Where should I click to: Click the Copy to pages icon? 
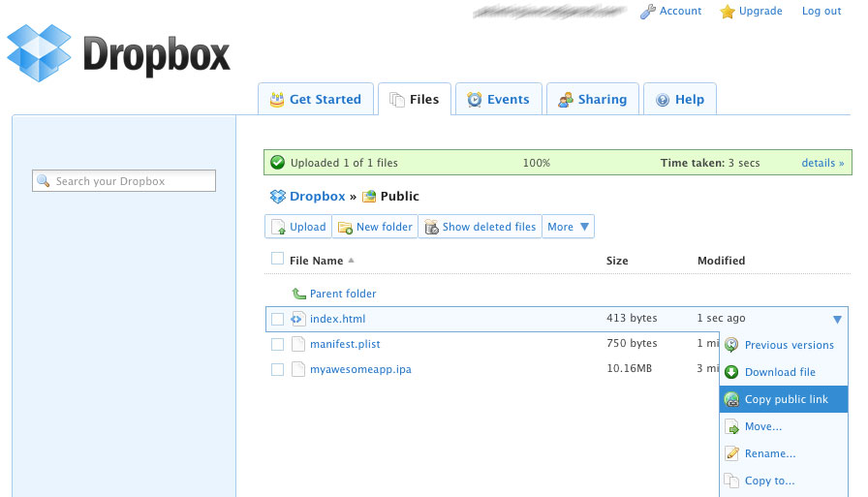[x=731, y=481]
